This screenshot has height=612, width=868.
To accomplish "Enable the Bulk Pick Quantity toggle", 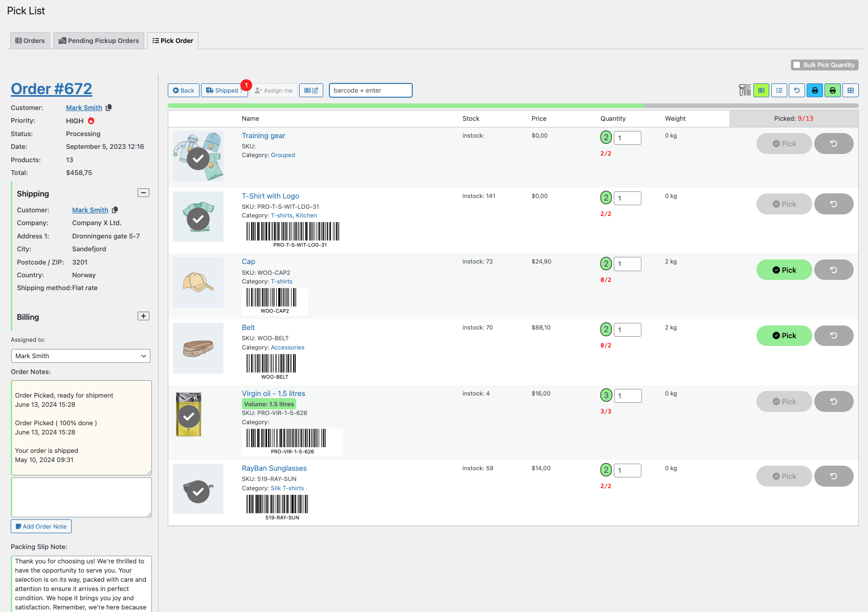I will 796,64.
